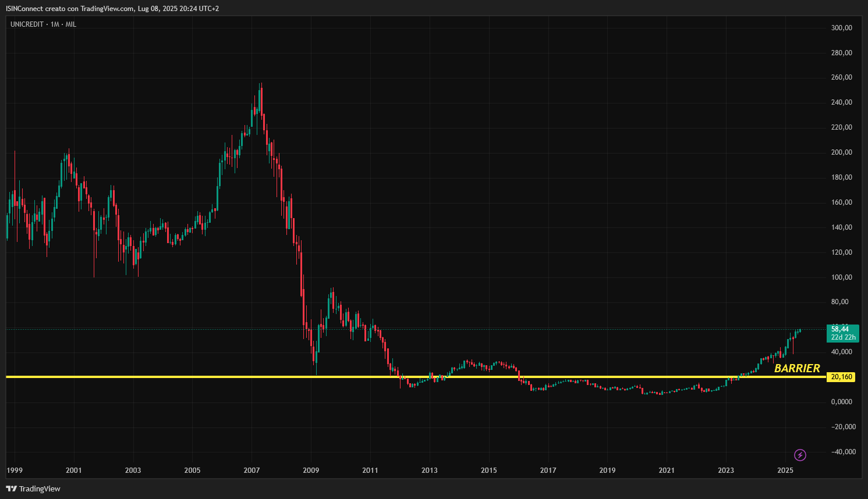Viewport: 868px width, 499px height.
Task: Click the 100,00 price axis label
Action: coord(842,277)
